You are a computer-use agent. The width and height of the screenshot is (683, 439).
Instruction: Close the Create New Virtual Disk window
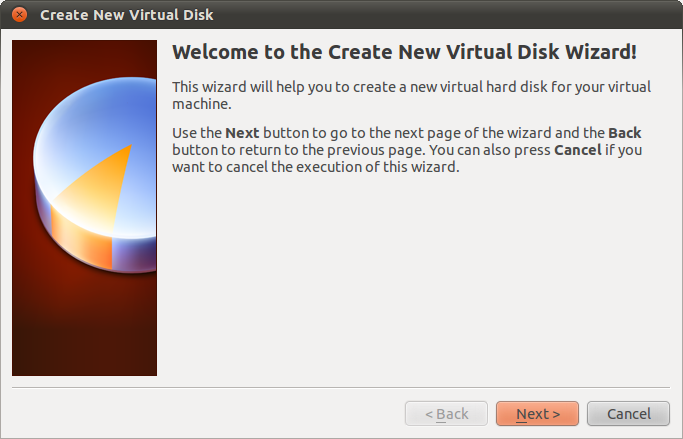tap(19, 15)
